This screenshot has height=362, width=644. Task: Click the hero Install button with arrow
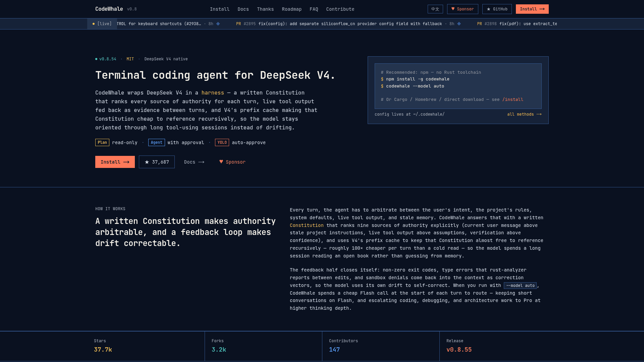pyautogui.click(x=115, y=162)
